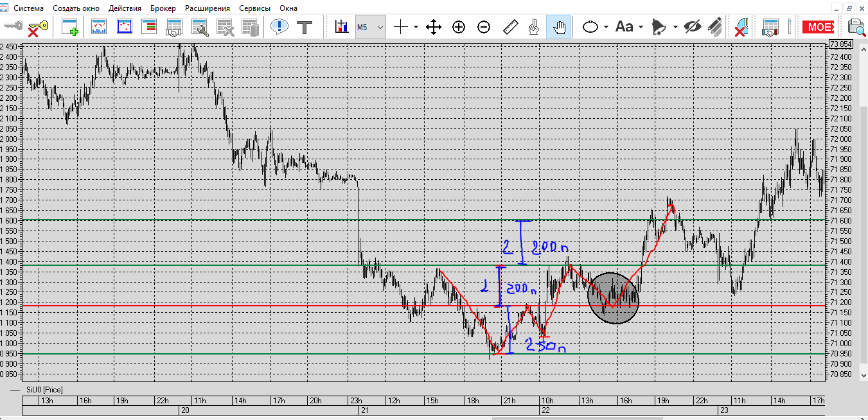Open table settings wrench icon
868x420 pixels.
pos(200,27)
